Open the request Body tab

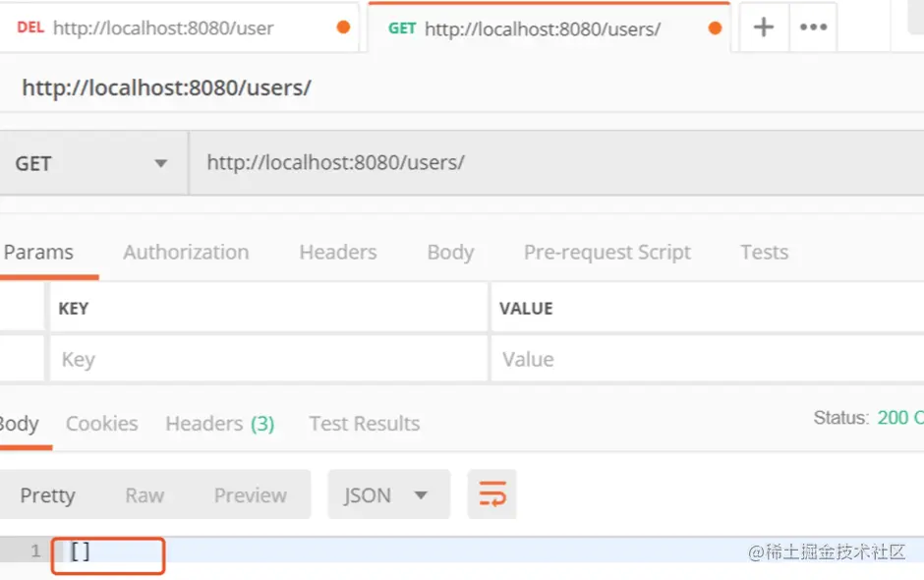[x=451, y=253]
